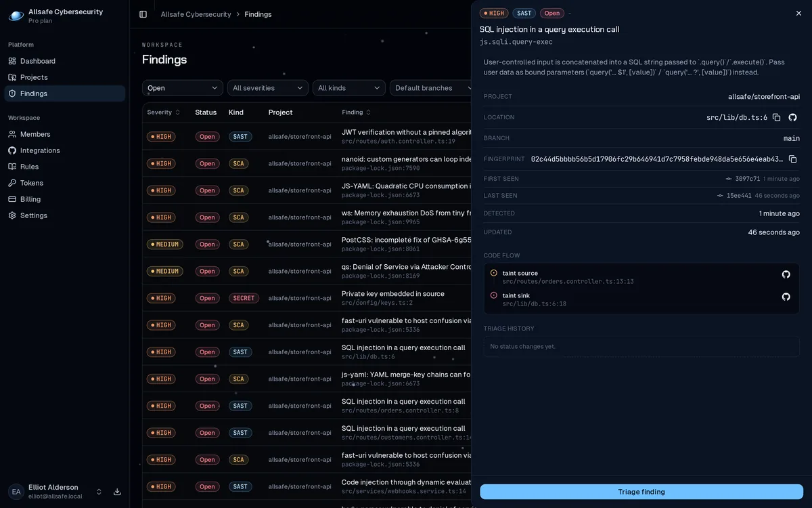Click the Open status badge in panel
The image size is (812, 508).
tap(552, 13)
